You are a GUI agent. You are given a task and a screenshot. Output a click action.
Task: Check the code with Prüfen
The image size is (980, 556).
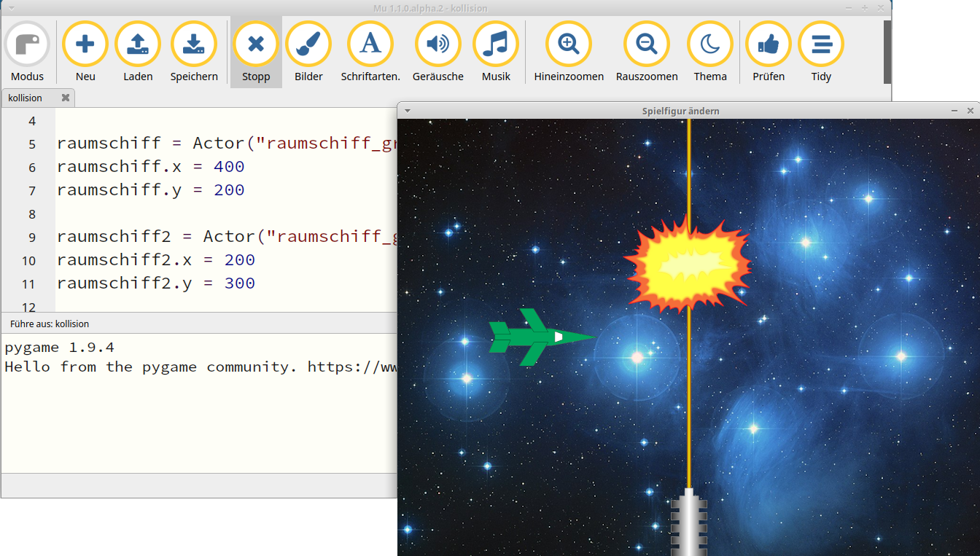769,45
